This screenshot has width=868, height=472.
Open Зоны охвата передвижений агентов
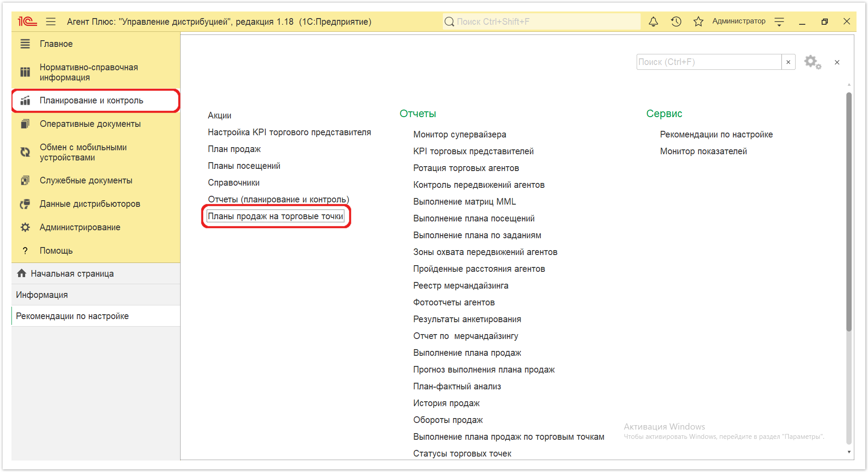point(485,252)
